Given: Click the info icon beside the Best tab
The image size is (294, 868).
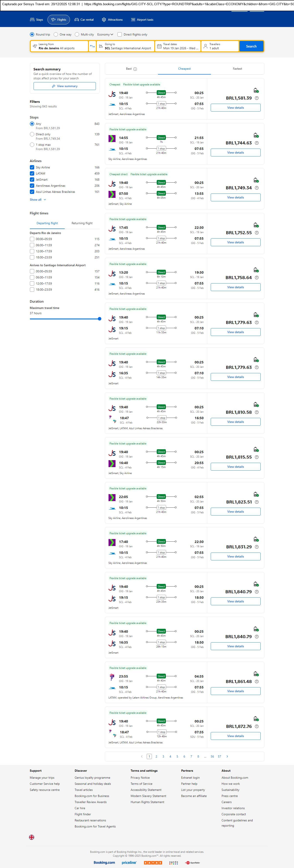Looking at the screenshot, I should click(x=135, y=69).
